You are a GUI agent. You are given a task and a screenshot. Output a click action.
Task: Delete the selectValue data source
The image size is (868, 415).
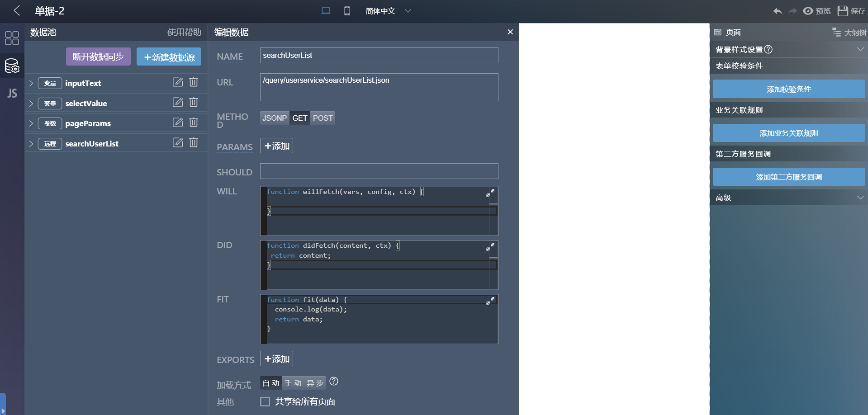(194, 102)
